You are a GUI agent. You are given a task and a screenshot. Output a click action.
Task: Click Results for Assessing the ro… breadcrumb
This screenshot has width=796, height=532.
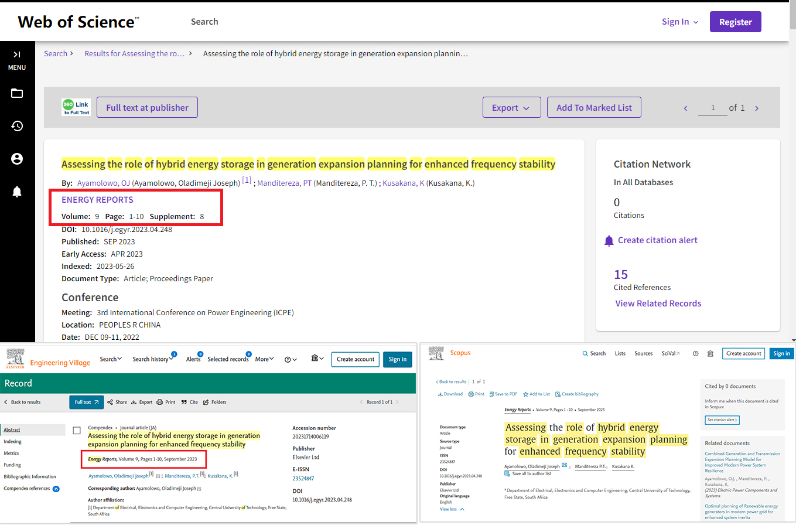(134, 53)
